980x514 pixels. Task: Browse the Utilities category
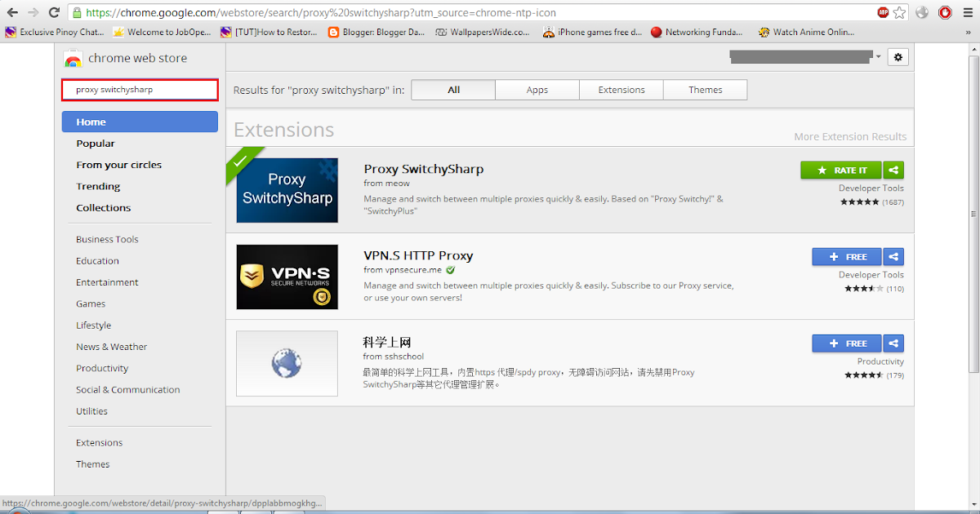coord(91,411)
